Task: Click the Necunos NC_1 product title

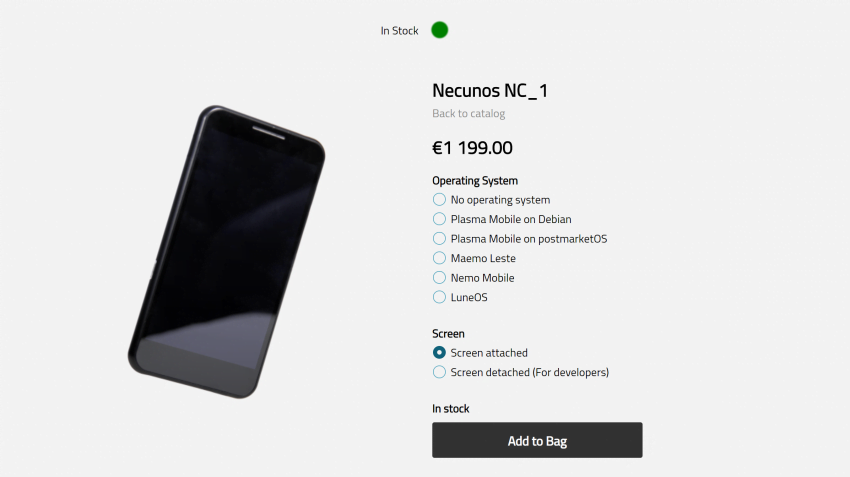Action: pos(490,91)
